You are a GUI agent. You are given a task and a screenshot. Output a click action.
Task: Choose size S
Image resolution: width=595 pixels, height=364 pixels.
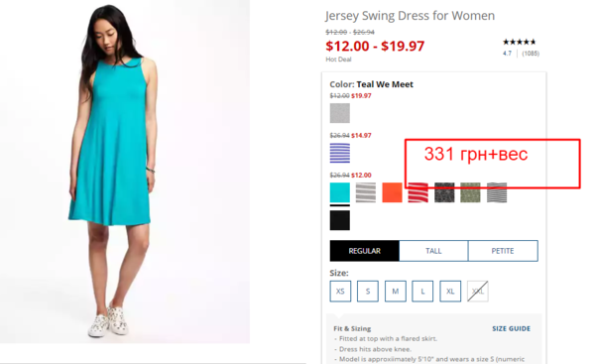(368, 292)
